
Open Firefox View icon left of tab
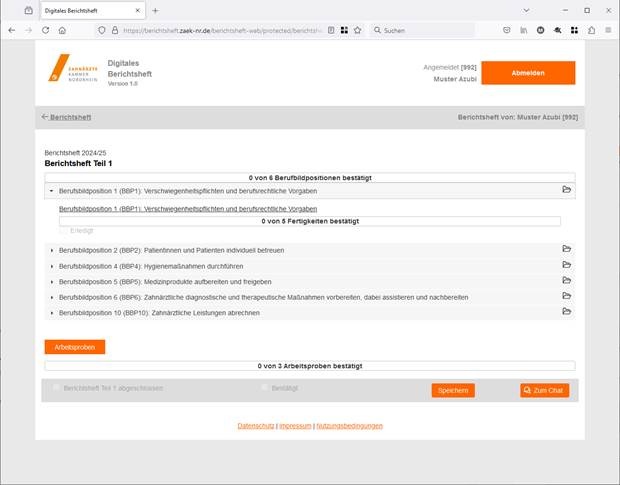pos(28,11)
